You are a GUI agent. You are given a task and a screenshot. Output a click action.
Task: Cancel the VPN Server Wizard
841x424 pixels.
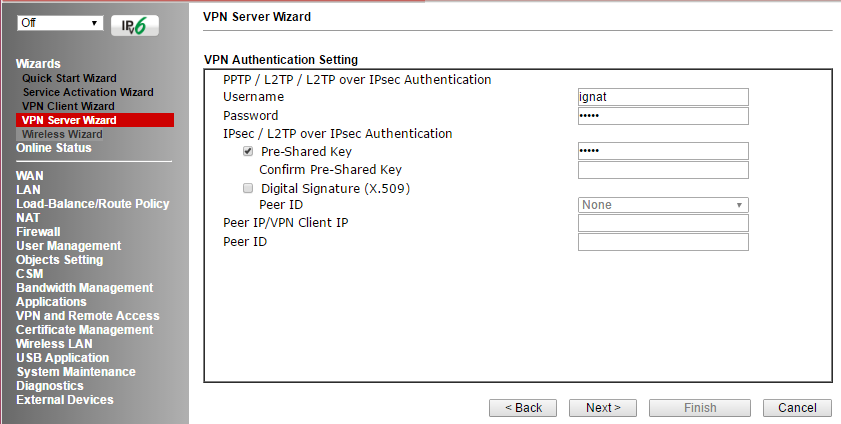[797, 408]
